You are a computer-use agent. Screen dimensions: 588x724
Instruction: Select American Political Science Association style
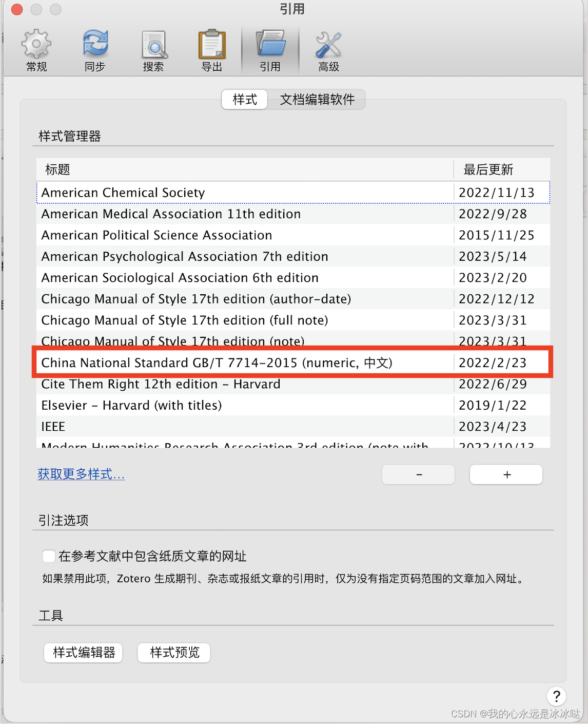[293, 235]
